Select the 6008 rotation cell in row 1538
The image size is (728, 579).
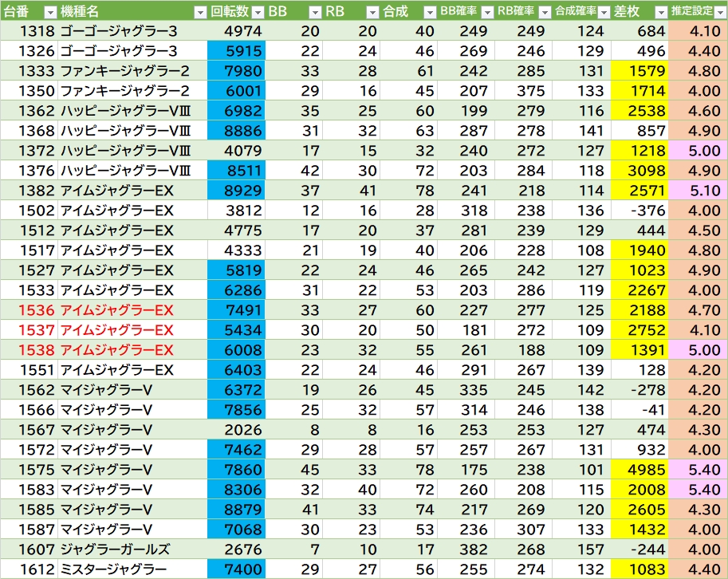coord(236,351)
